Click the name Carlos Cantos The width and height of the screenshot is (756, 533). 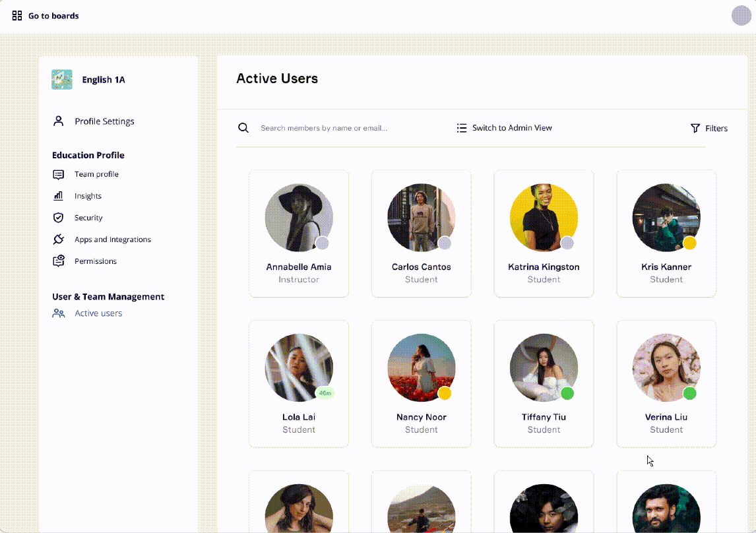(421, 266)
